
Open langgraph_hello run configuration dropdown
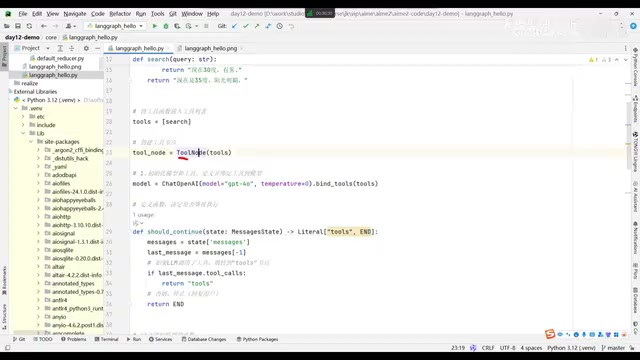pos(114,26)
